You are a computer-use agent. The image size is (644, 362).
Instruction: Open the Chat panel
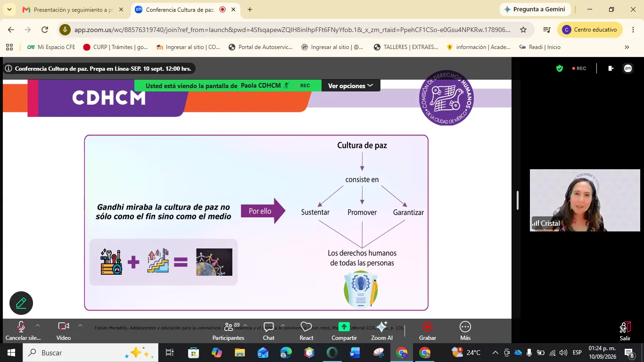(269, 331)
